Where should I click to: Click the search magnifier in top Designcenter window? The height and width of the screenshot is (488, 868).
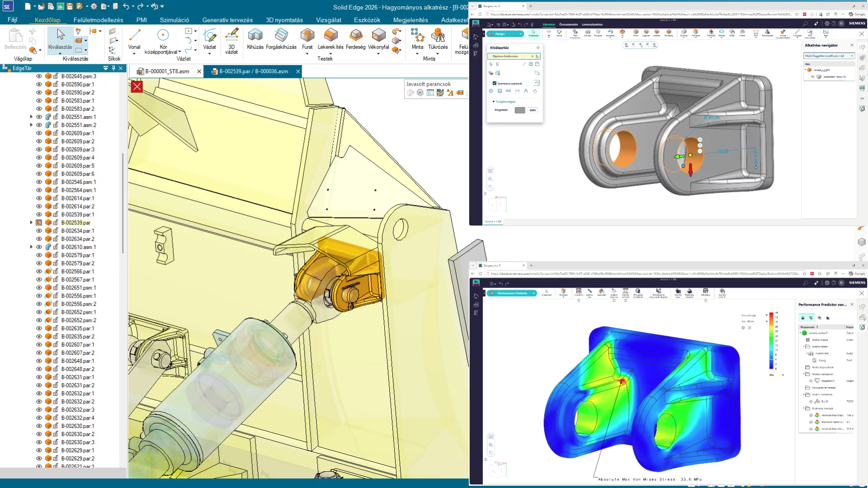pos(805,24)
